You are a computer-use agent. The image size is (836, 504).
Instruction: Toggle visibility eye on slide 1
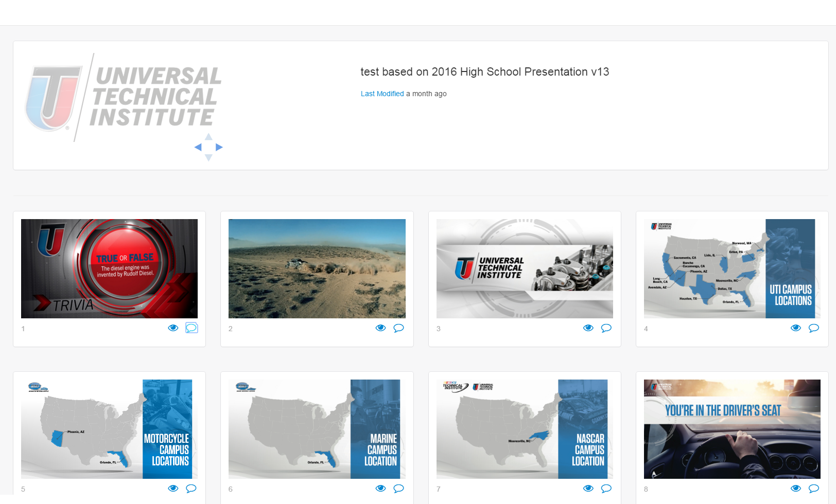point(173,328)
